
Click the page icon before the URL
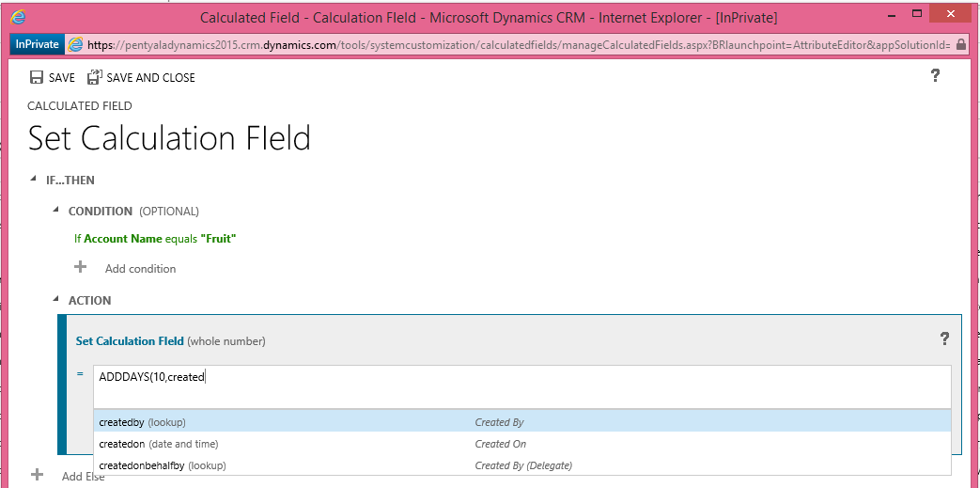75,44
